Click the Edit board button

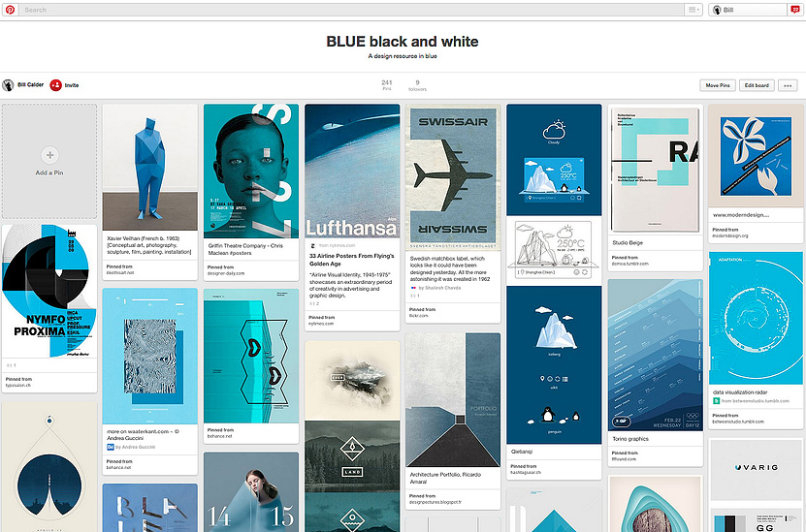click(757, 85)
